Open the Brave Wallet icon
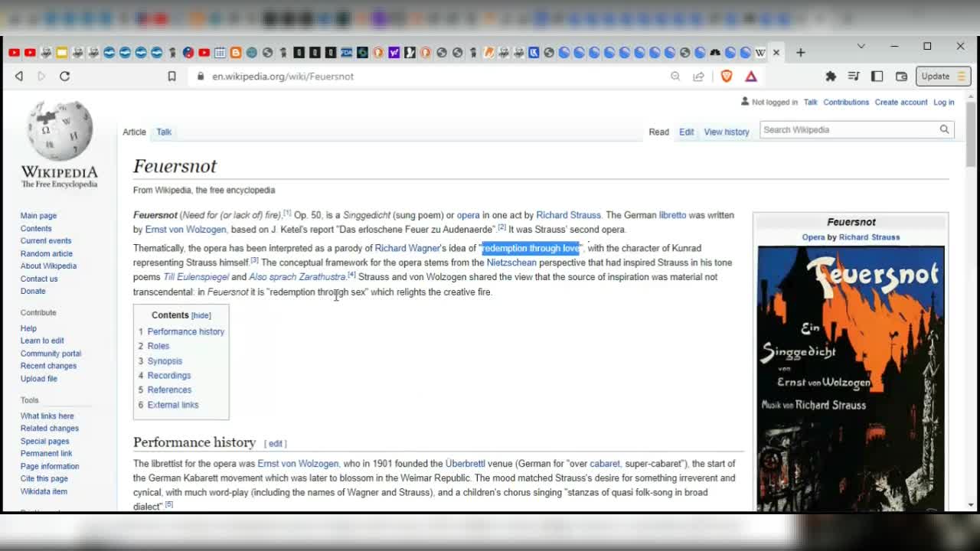Viewport: 980px width, 551px height. [x=901, y=77]
